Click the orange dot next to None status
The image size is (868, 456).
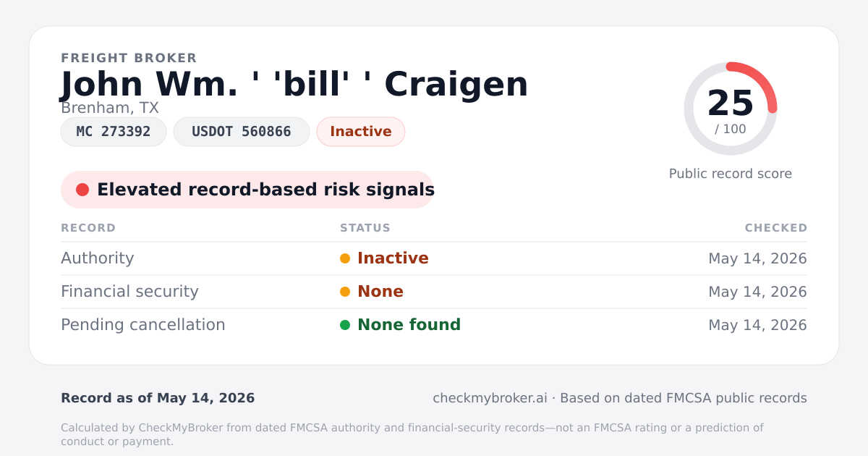tap(345, 292)
